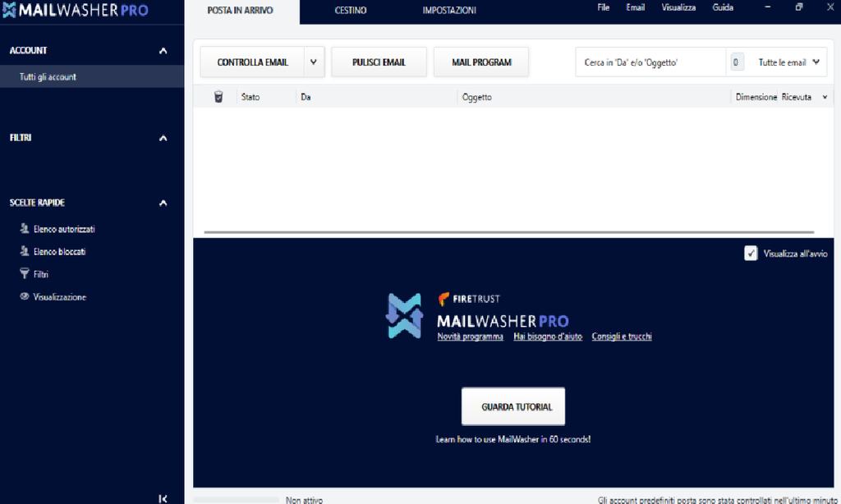The width and height of the screenshot is (841, 504).
Task: Click the 0 email counter badge
Action: coord(736,62)
